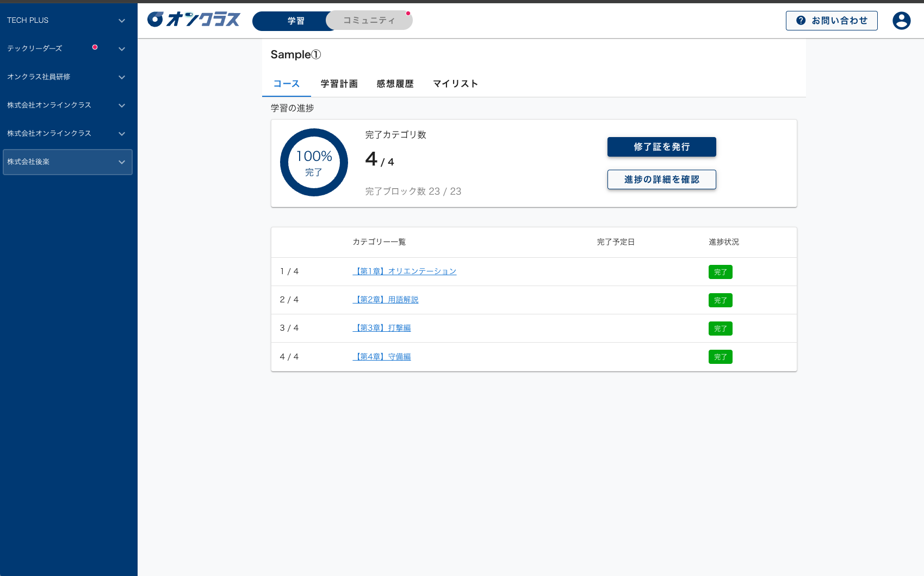Open the 感想履歴 tab
Viewport: 924px width, 576px height.
[x=395, y=84]
